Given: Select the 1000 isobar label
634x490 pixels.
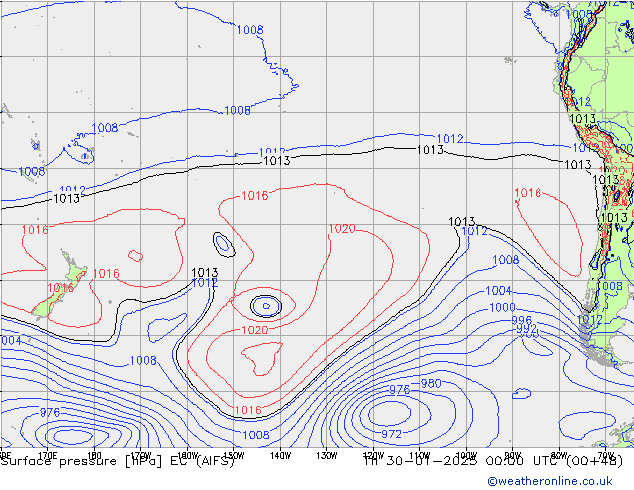Looking at the screenshot, I should 502,308.
